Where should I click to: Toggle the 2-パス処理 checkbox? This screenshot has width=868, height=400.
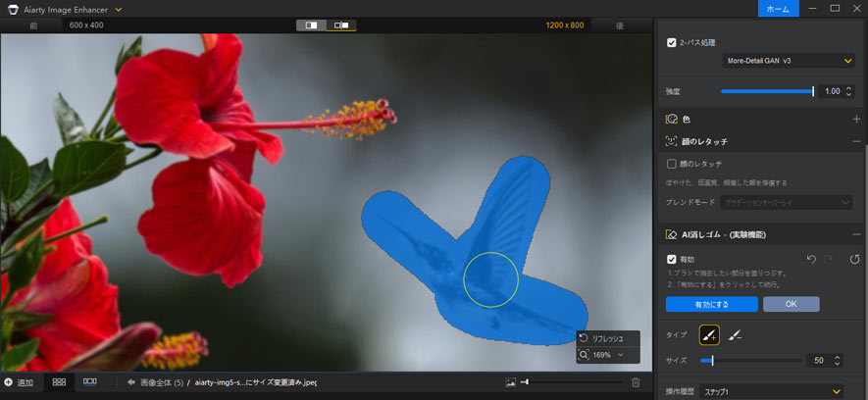[x=672, y=42]
